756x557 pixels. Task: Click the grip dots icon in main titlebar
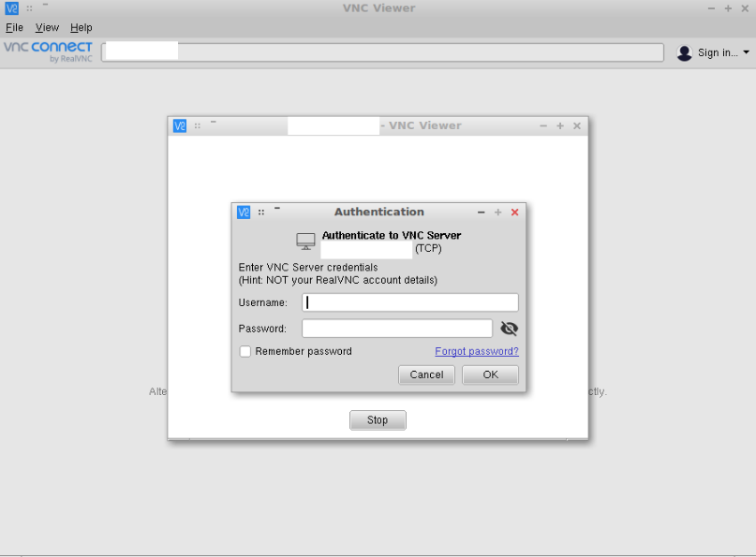point(29,8)
